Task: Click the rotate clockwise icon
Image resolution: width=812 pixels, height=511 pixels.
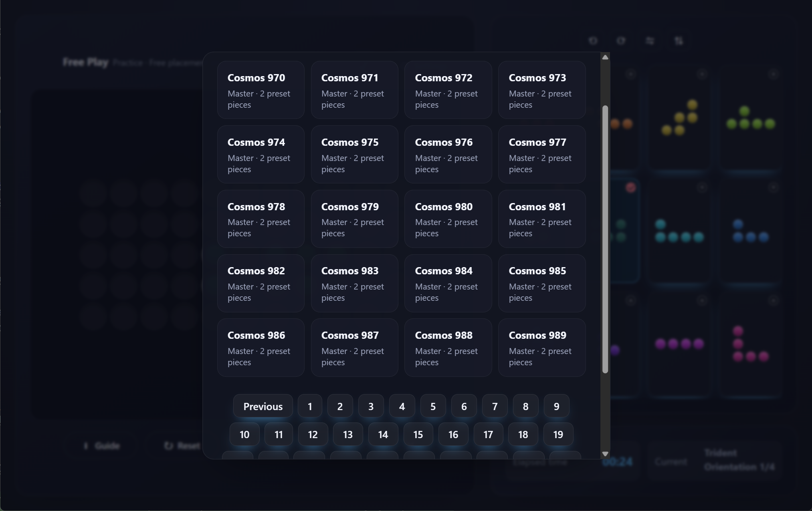Action: [x=621, y=41]
